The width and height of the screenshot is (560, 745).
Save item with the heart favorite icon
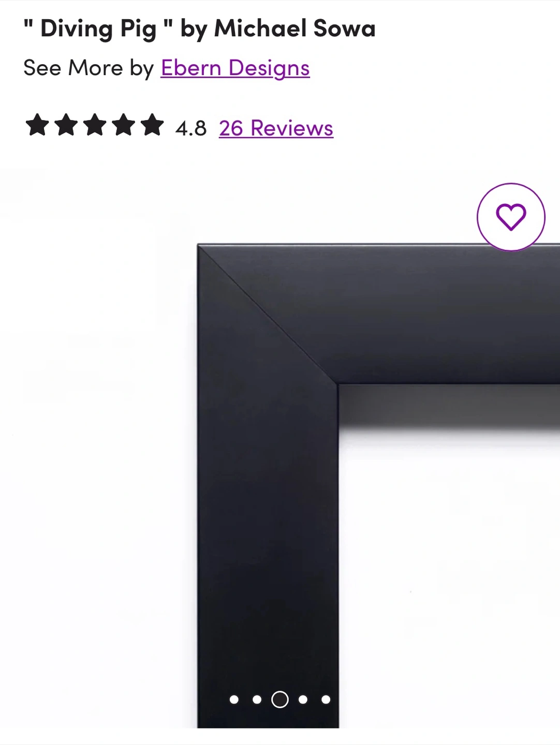tap(511, 217)
